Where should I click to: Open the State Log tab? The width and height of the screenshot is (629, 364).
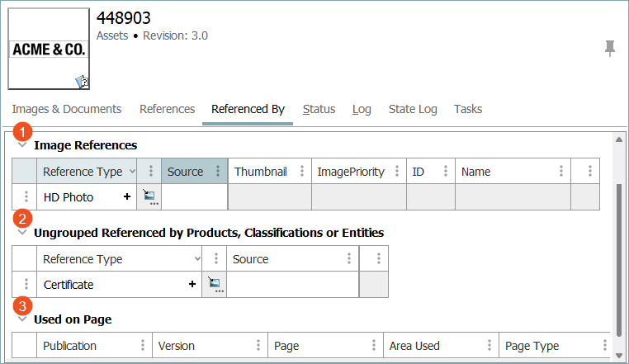click(413, 109)
